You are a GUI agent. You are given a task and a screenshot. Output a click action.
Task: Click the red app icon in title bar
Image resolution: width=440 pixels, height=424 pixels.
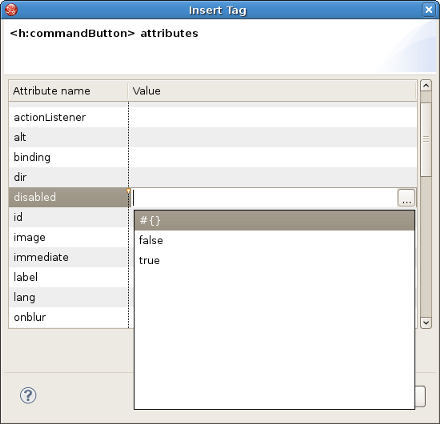click(11, 10)
